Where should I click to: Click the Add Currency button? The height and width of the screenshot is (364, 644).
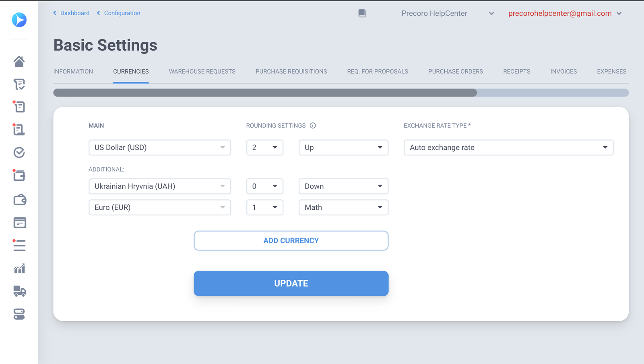point(291,241)
